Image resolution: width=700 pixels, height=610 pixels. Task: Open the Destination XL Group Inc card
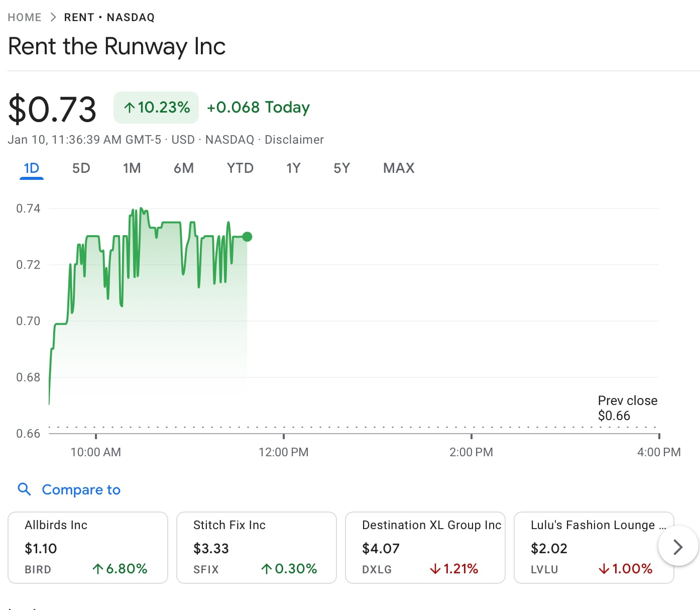coord(425,548)
